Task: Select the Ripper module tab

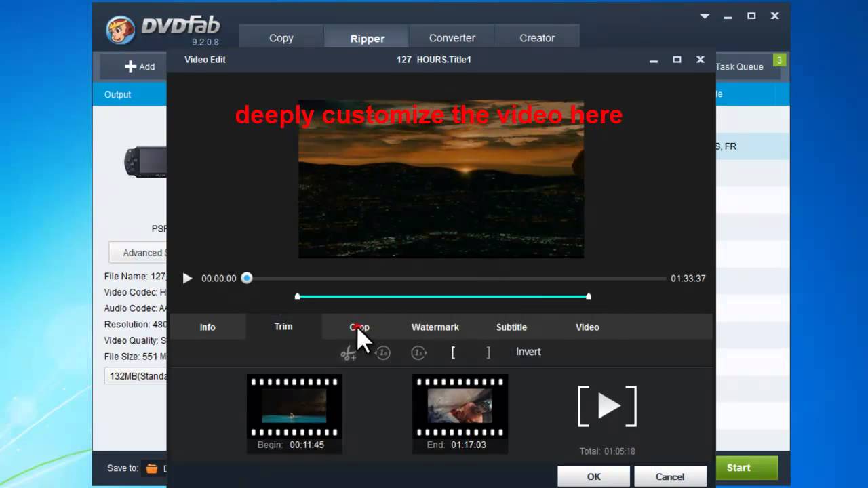Action: click(x=368, y=39)
